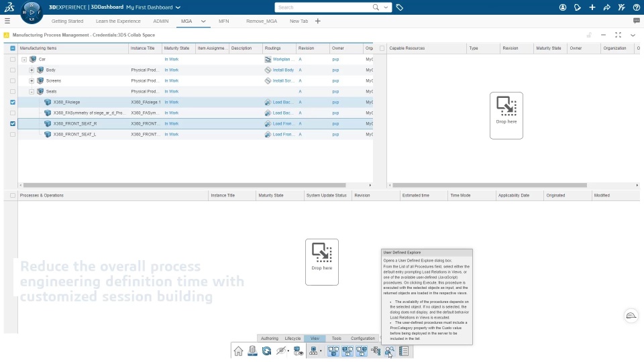This screenshot has width=644, height=362.
Task: Toggle first highlighted panel layout icon
Action: (x=333, y=351)
